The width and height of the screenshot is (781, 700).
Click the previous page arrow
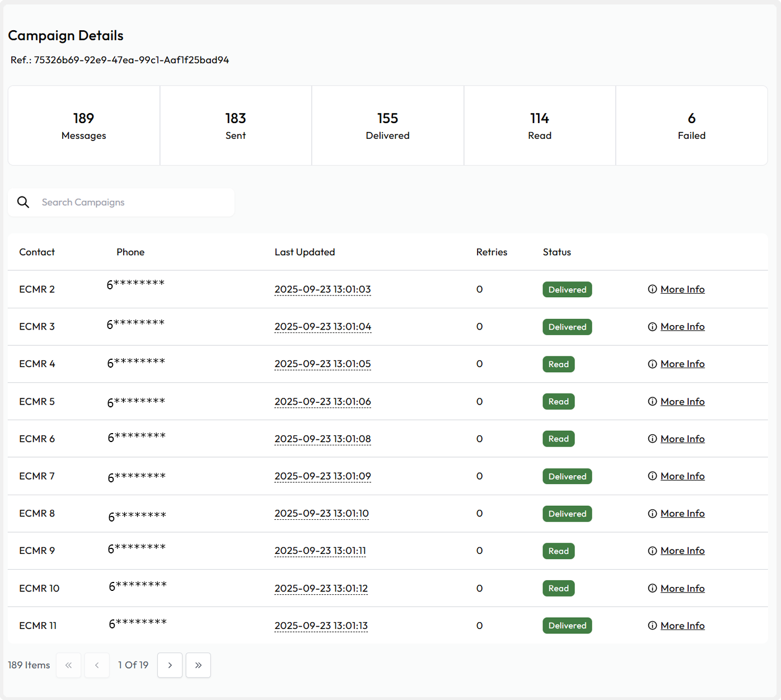[97, 665]
